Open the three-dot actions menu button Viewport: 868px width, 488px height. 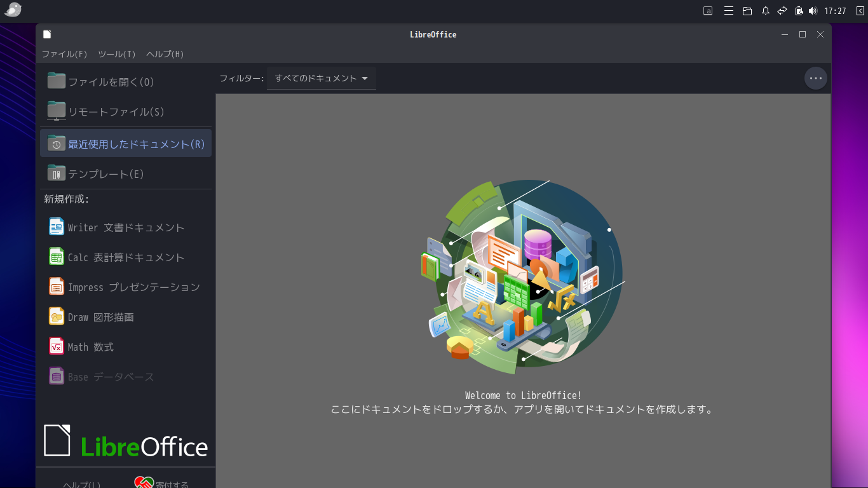[x=816, y=78]
